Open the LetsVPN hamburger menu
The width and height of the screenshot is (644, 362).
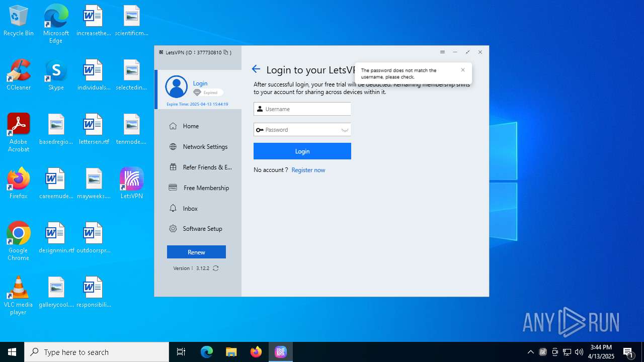coord(442,52)
